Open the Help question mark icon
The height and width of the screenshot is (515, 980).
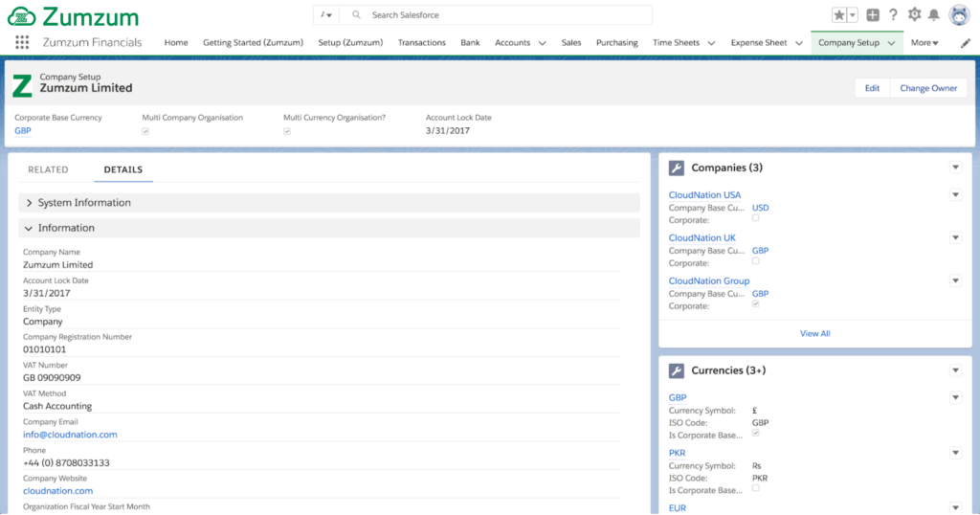(893, 15)
